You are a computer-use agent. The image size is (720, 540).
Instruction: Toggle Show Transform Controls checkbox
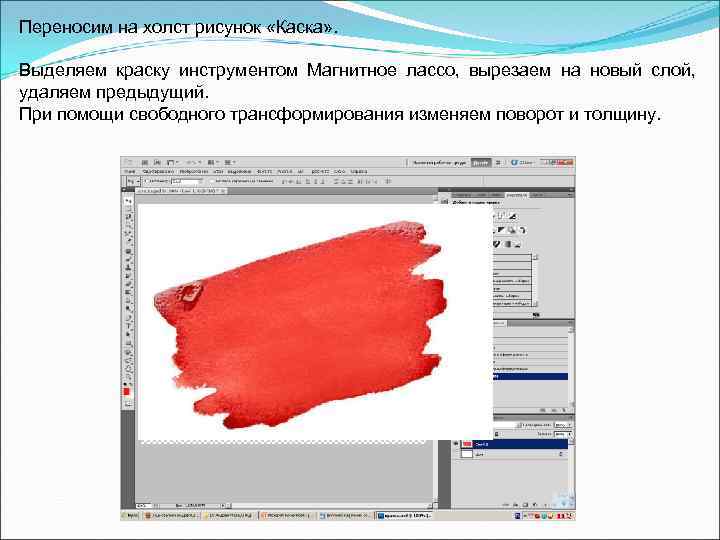[212, 181]
